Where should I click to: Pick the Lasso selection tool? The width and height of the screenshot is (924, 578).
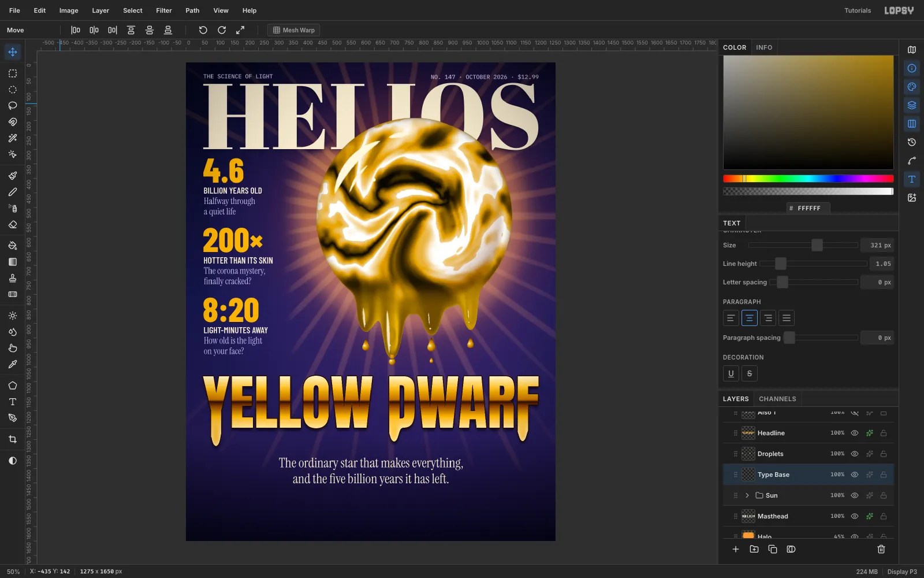[13, 106]
